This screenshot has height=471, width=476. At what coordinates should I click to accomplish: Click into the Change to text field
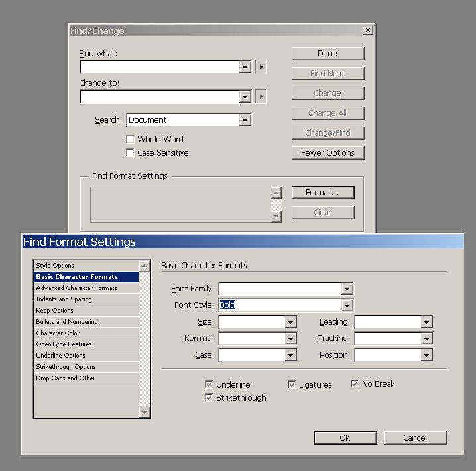(x=160, y=97)
